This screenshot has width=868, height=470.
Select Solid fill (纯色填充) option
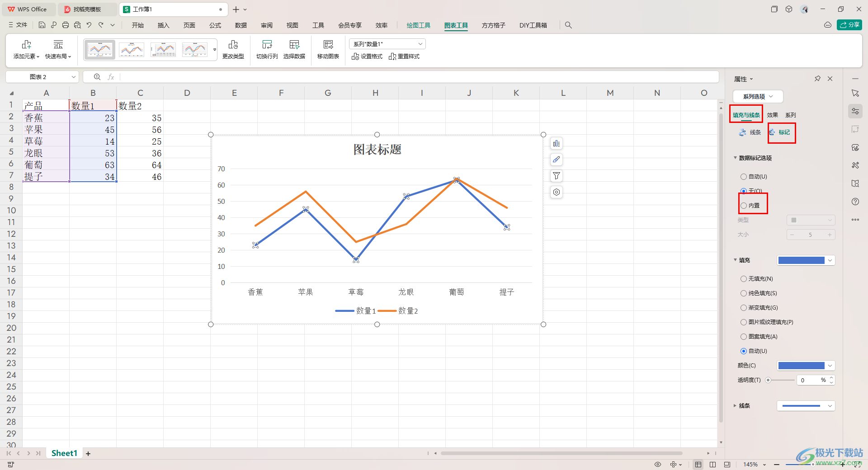pos(759,293)
